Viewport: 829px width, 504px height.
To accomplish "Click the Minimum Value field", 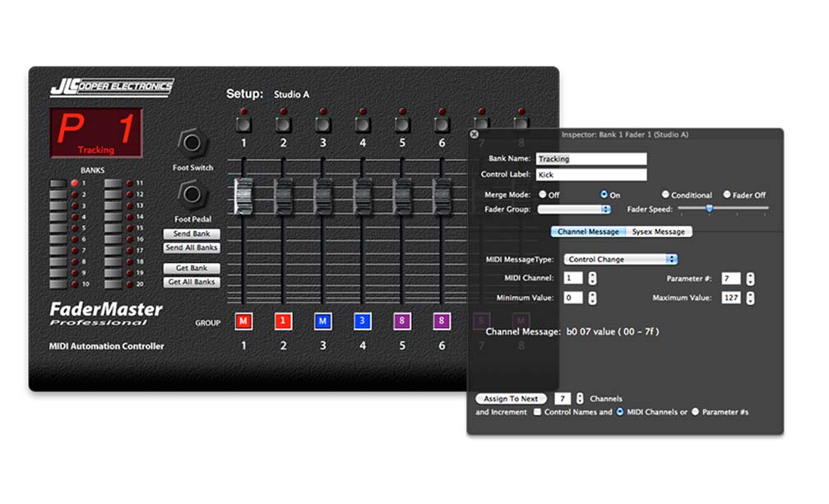I will (x=573, y=298).
